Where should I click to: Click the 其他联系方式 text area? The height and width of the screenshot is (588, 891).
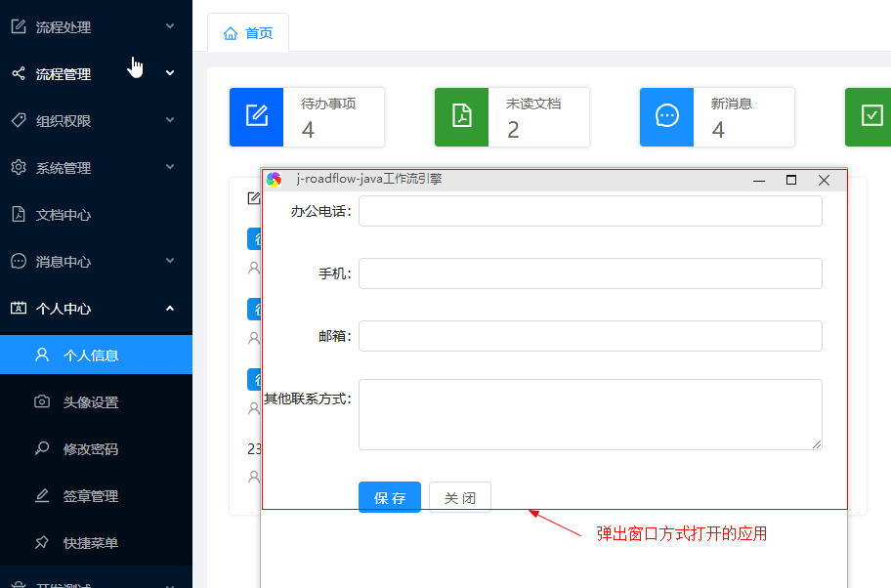click(590, 414)
